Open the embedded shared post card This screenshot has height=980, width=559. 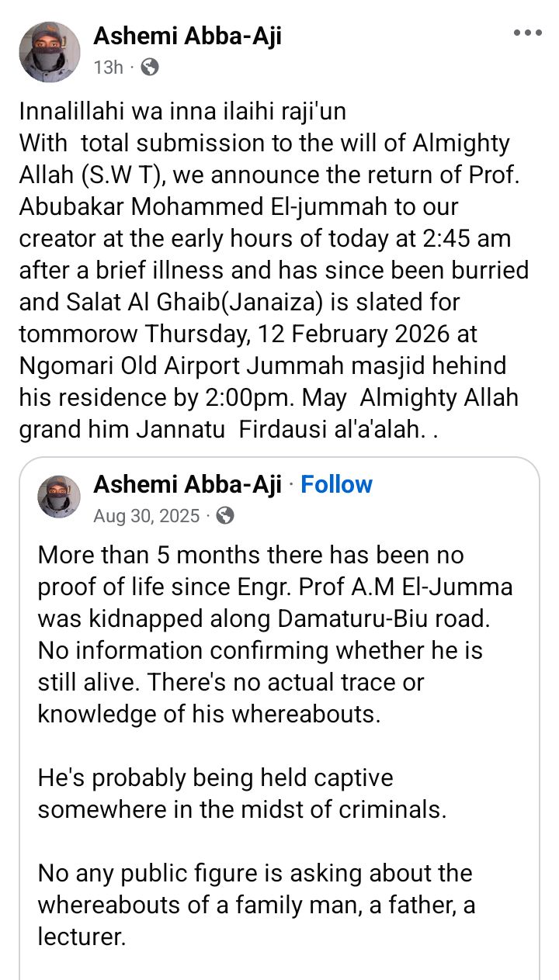[x=279, y=698]
